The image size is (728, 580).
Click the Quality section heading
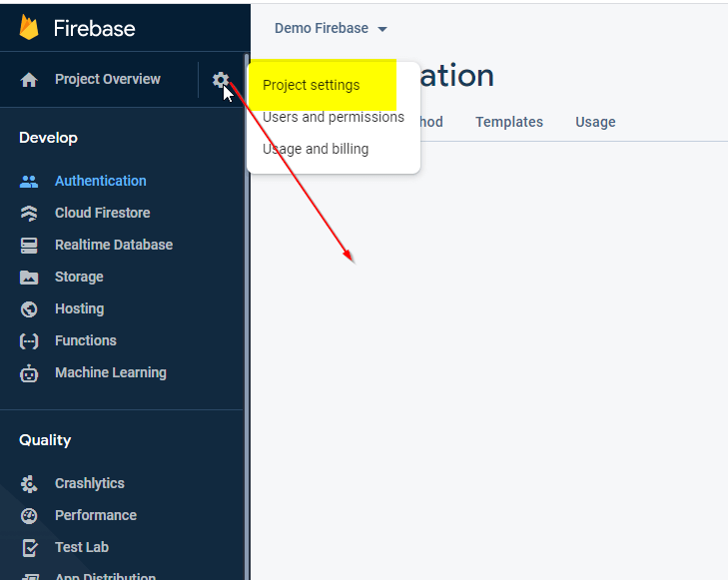[x=45, y=440]
